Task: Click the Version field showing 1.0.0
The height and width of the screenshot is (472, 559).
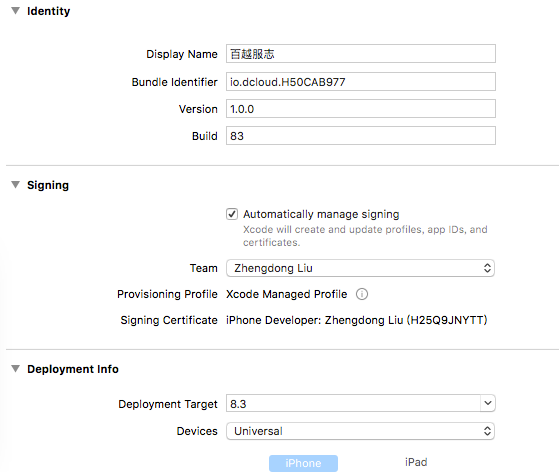Action: tap(361, 109)
